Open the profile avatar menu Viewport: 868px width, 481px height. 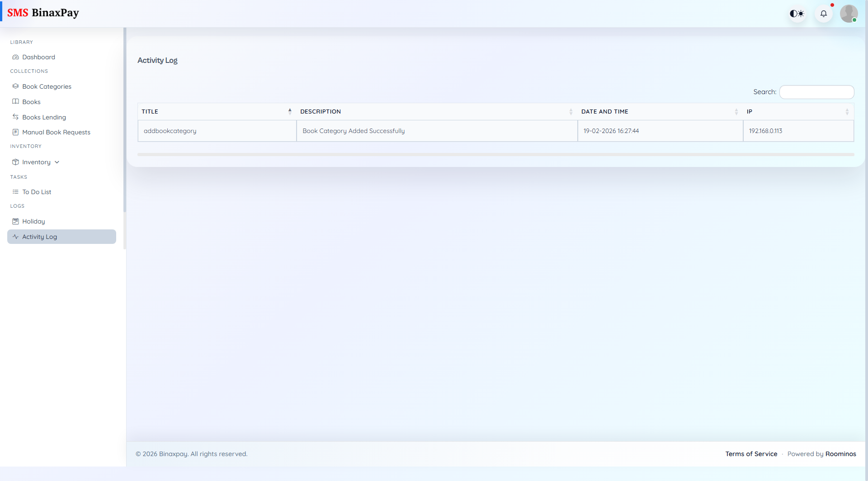tap(849, 14)
